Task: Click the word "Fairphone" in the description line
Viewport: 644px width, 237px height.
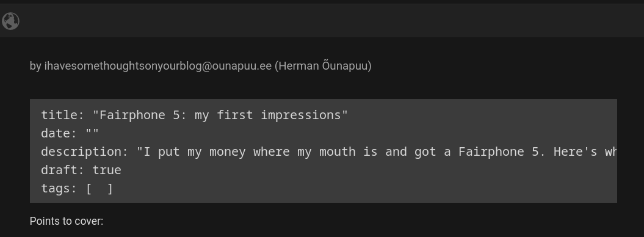Action: click(x=491, y=152)
